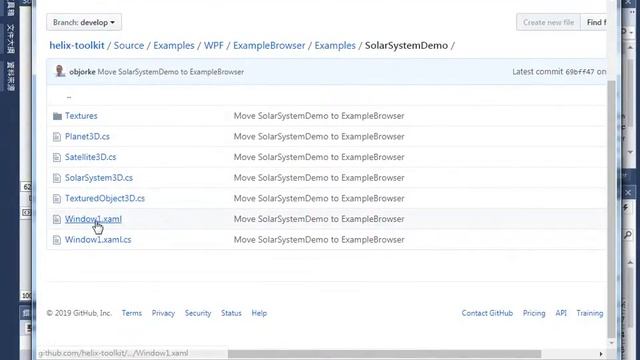Click the browser vertical scrollbar thumb
The image size is (640, 360).
click(x=611, y=209)
